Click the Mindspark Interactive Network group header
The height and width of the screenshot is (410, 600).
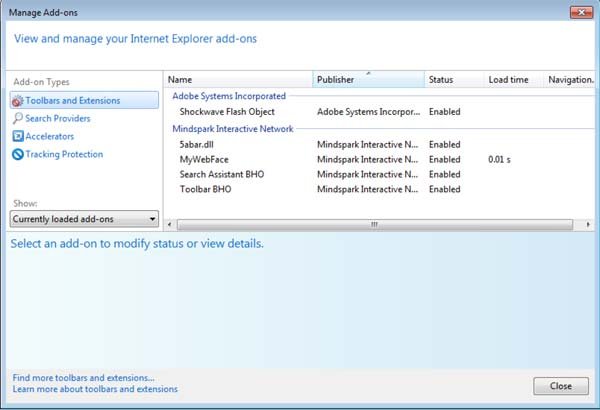pos(233,129)
